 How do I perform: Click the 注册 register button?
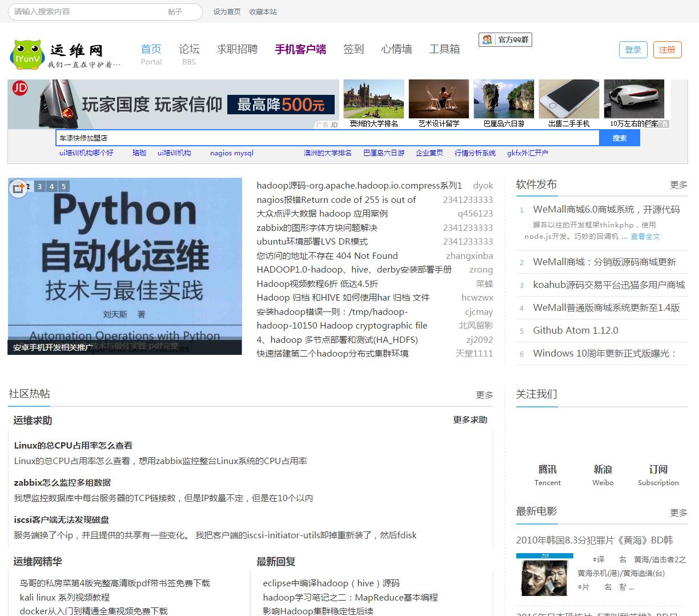(667, 50)
